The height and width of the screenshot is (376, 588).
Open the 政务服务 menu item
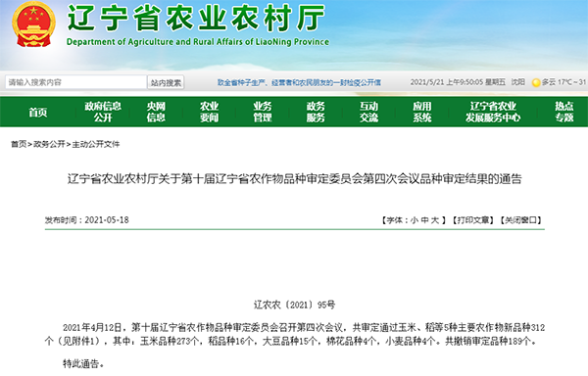click(316, 112)
